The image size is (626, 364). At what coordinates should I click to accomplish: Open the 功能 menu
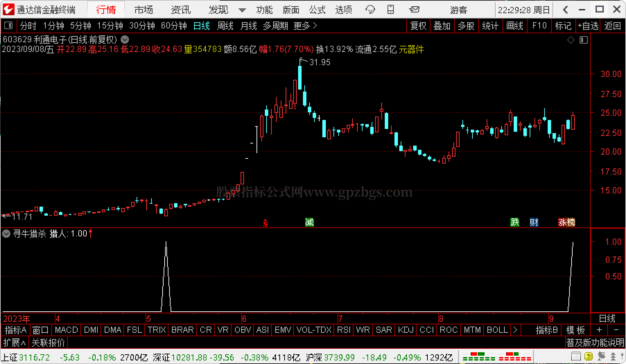click(264, 10)
